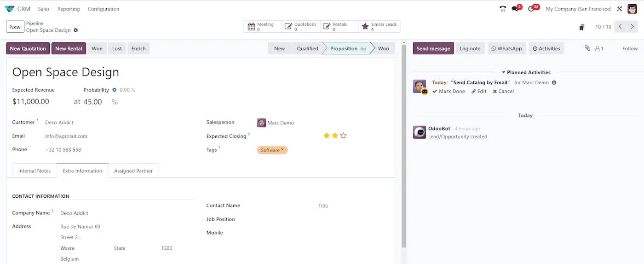Screen dimensions: 644x264
Task: Collapse the Planned Activities section
Action: pos(526,72)
